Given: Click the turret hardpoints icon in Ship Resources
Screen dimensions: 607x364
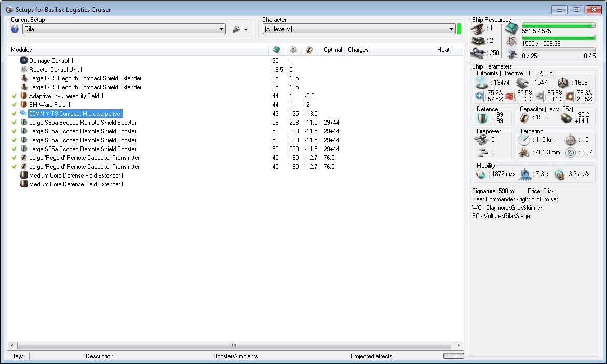Looking at the screenshot, I should coord(478,29).
